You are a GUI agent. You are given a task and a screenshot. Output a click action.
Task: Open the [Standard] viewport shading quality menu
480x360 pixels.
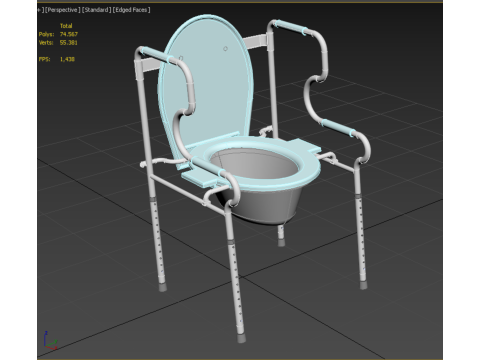coord(96,10)
